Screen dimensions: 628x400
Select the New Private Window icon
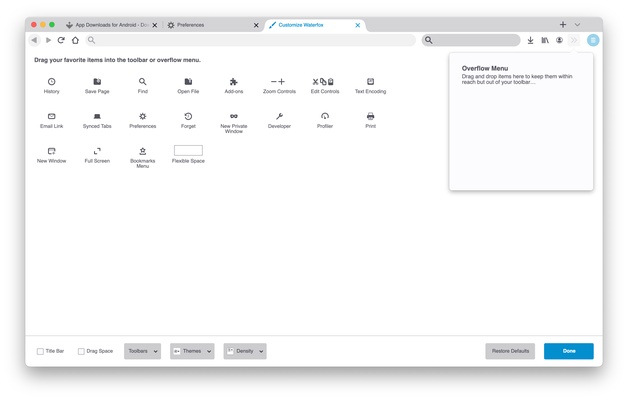233,116
